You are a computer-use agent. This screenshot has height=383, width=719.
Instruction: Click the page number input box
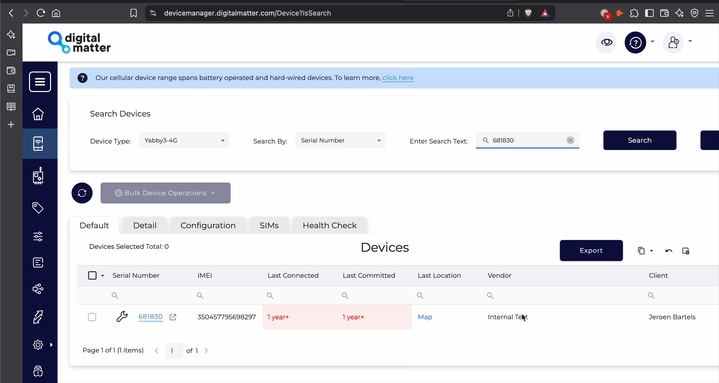pyautogui.click(x=173, y=350)
